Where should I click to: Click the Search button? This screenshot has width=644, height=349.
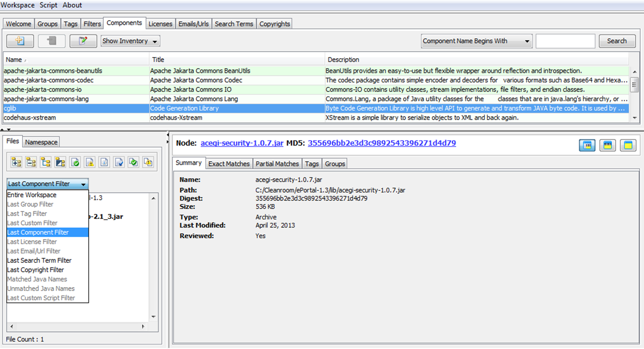(617, 41)
